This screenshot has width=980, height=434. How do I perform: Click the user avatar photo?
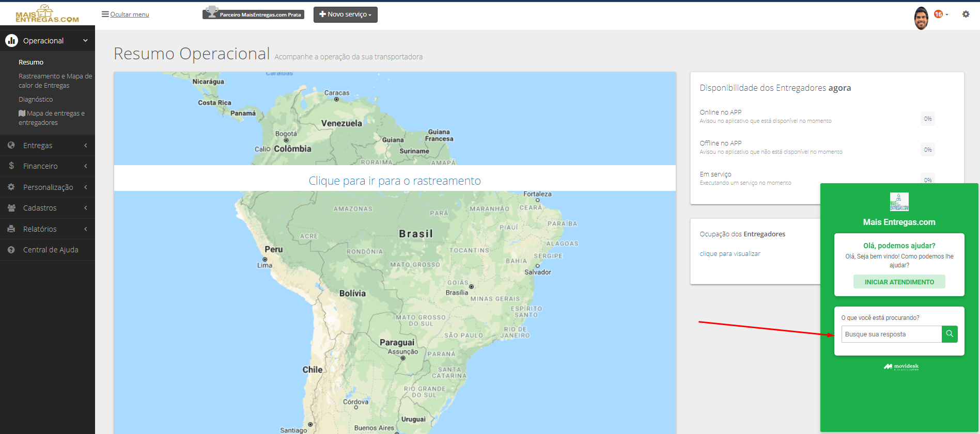921,18
